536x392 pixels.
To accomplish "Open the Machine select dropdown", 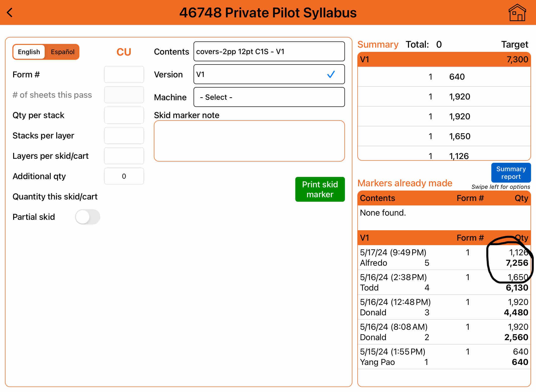I will [x=269, y=97].
